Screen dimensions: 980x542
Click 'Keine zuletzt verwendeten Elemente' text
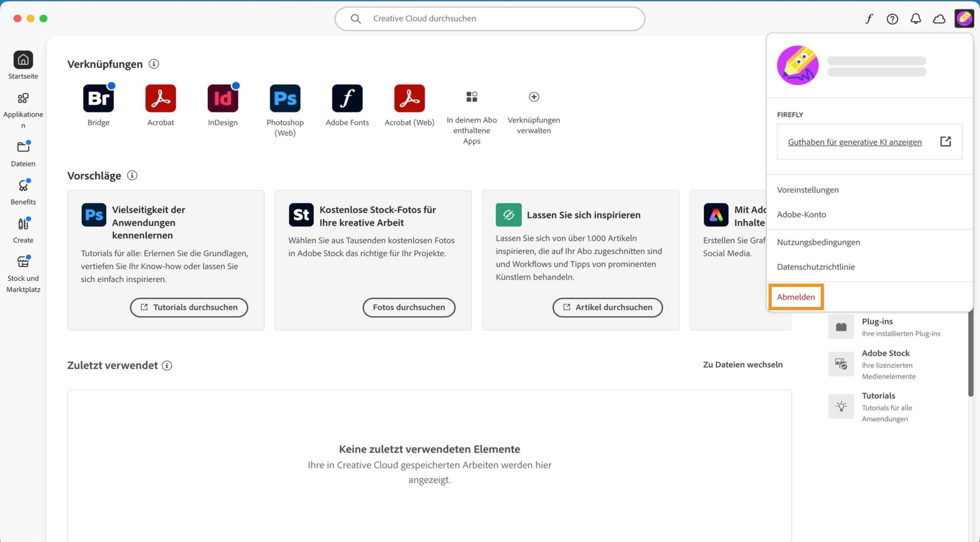[x=429, y=449]
